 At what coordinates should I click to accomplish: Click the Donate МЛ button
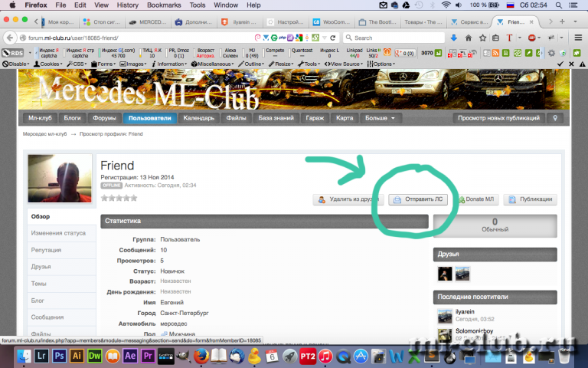(476, 199)
